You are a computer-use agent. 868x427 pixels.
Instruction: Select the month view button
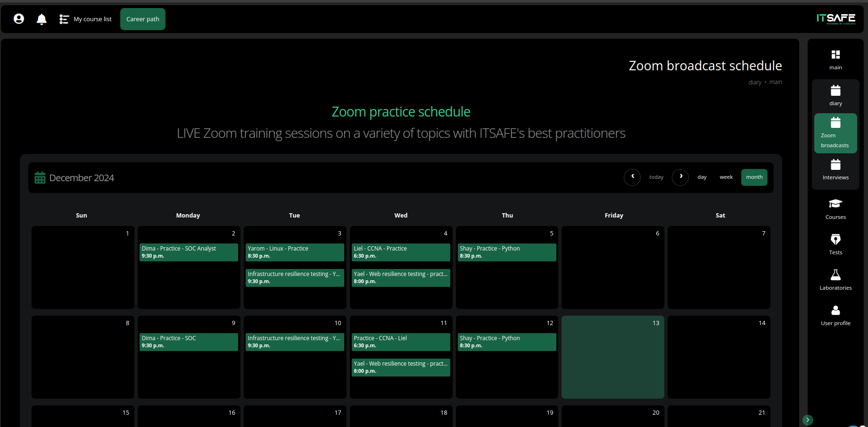tap(754, 177)
